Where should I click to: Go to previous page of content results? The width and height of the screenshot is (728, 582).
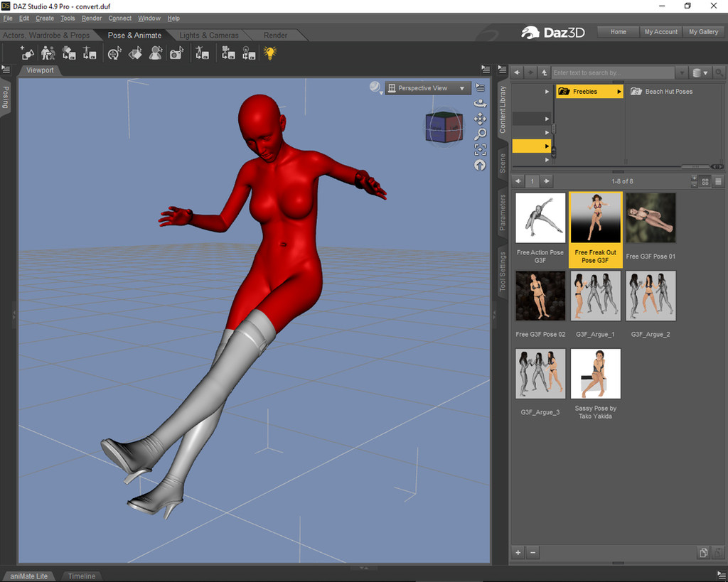pyautogui.click(x=518, y=181)
